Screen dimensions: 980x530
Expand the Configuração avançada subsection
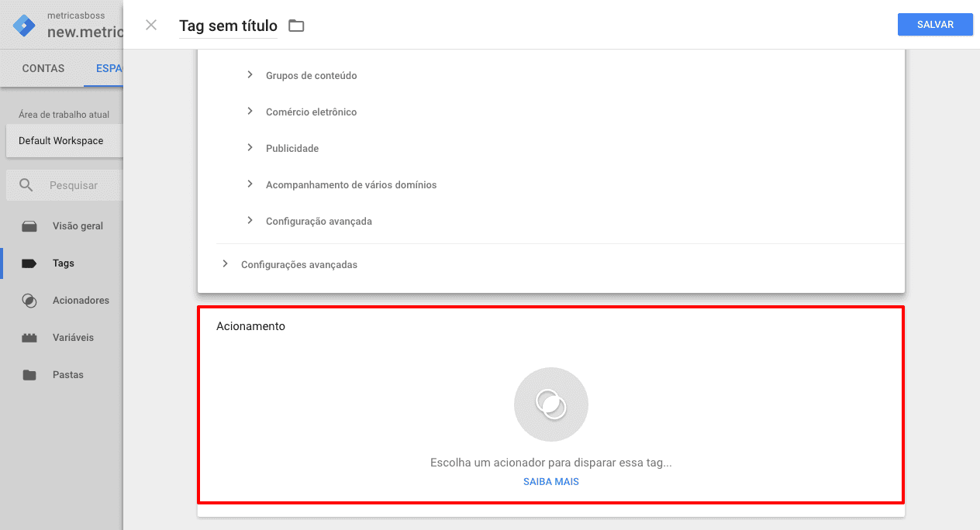[250, 220]
